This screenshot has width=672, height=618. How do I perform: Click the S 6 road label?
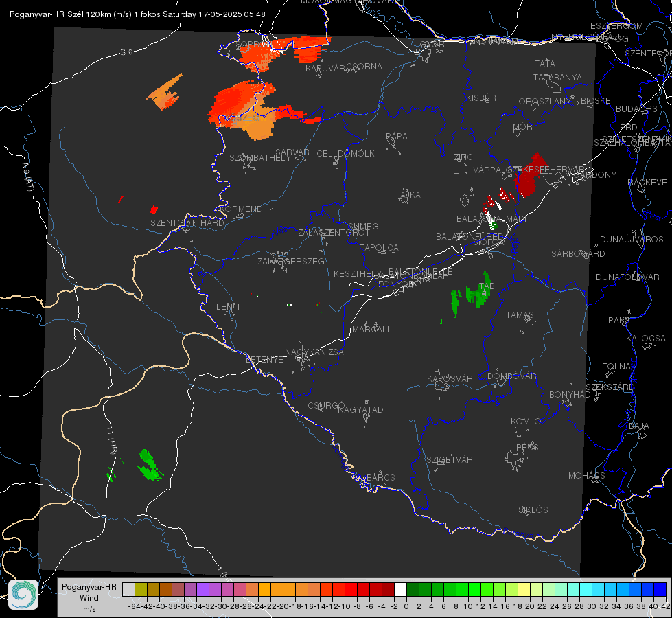coord(126,52)
